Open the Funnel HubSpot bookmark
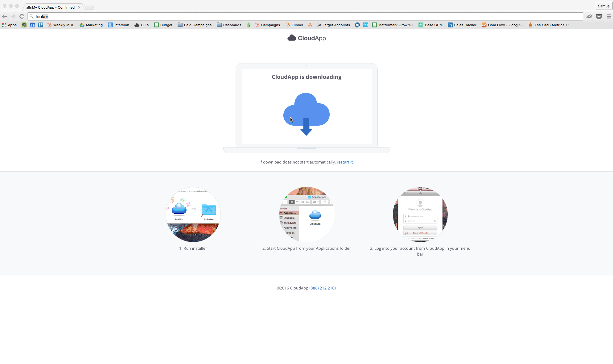The height and width of the screenshot is (364, 613). 294,25
